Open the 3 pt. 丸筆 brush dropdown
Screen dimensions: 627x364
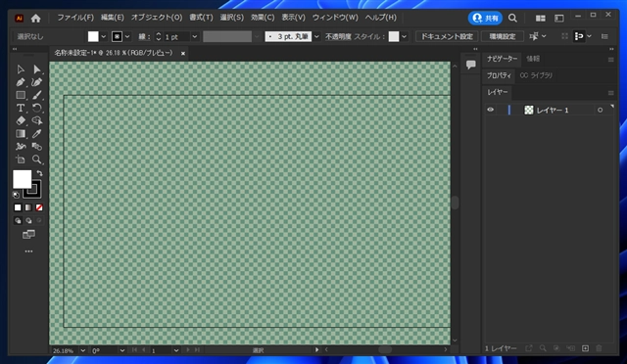316,36
